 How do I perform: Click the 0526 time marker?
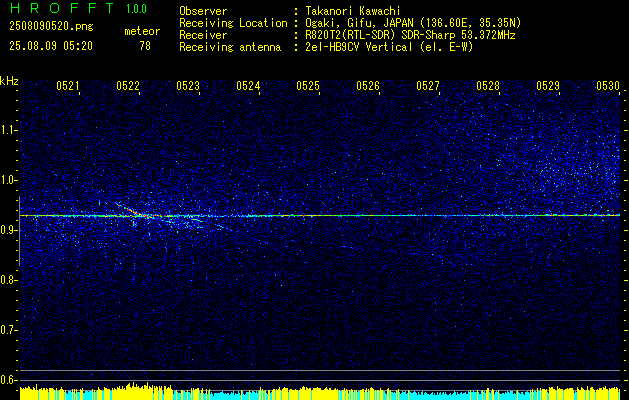[x=368, y=85]
